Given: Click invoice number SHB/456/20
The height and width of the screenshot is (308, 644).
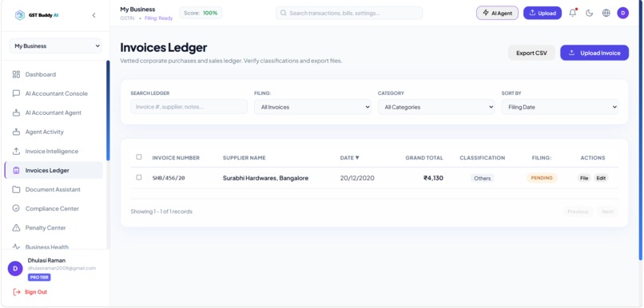Looking at the screenshot, I should click(169, 179).
